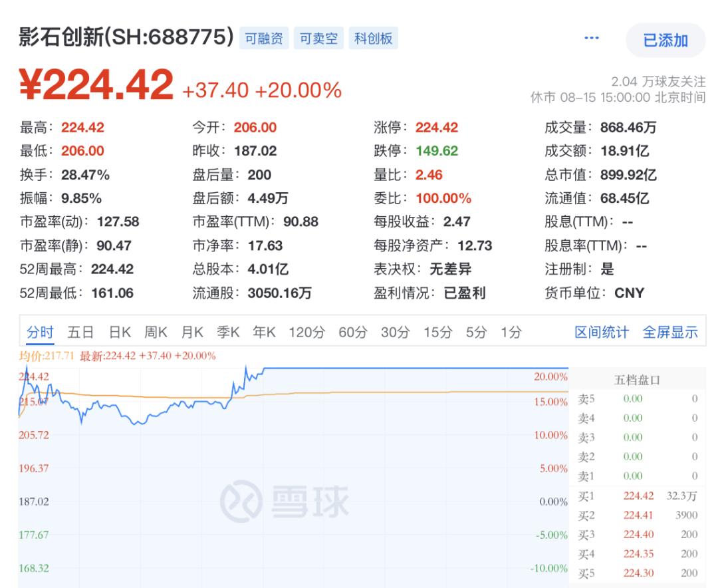Show the 15分 interval chart
This screenshot has height=588, width=718.
[437, 332]
